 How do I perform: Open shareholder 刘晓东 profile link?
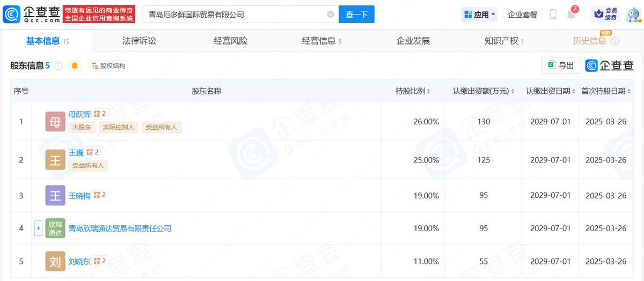pos(79,262)
